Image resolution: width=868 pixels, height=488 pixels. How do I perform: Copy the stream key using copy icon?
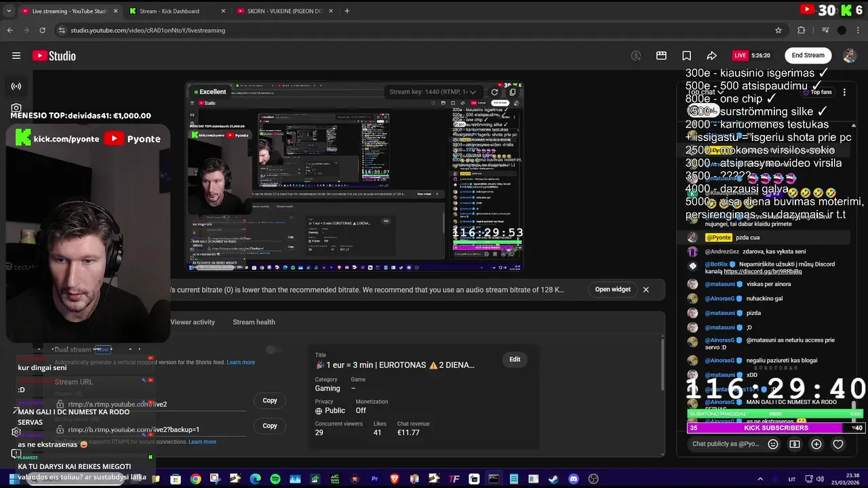pyautogui.click(x=513, y=92)
